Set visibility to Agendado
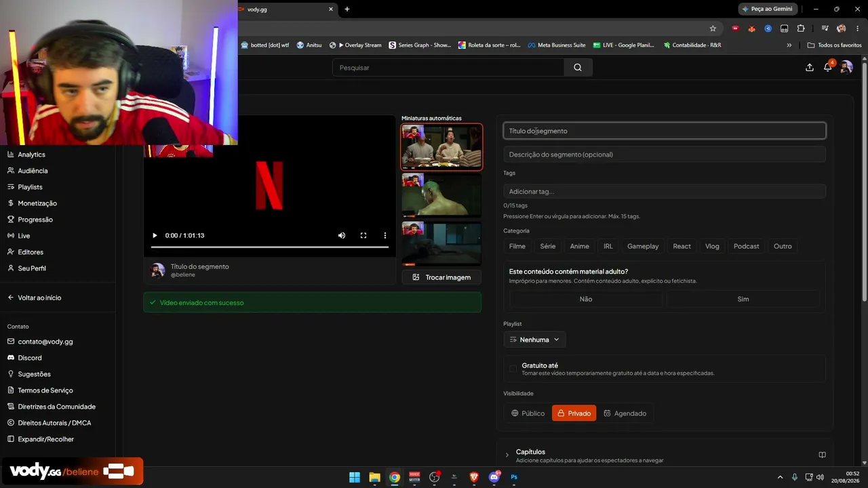The image size is (868, 488). tap(625, 413)
